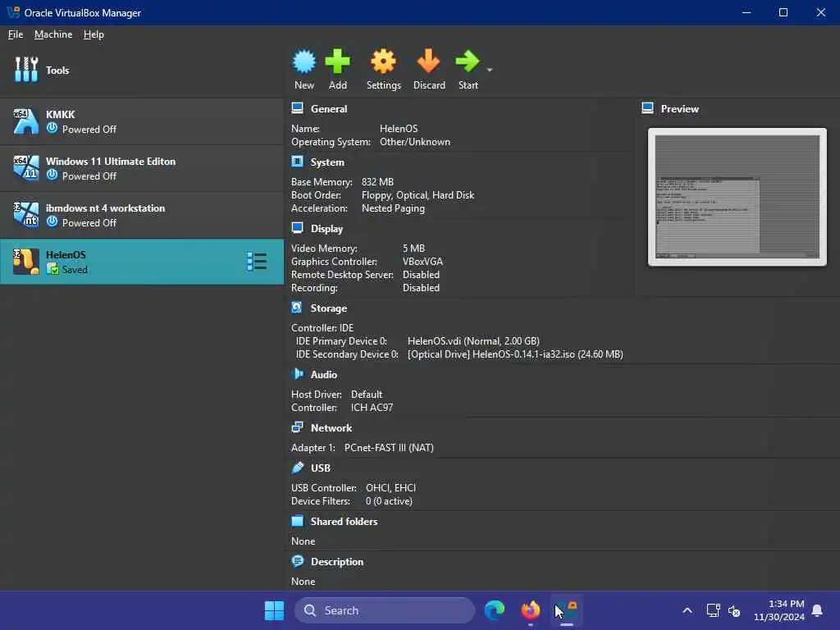
Task: Open the Storage section heading link
Action: click(x=329, y=308)
